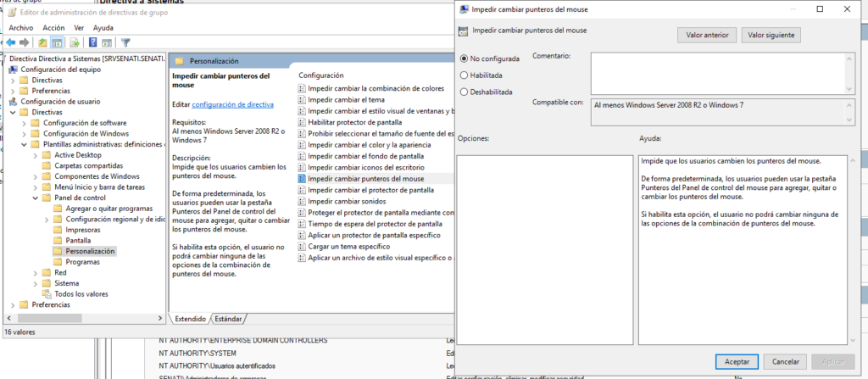868x379 pixels.
Task: Open the Archivo menu
Action: 21,28
